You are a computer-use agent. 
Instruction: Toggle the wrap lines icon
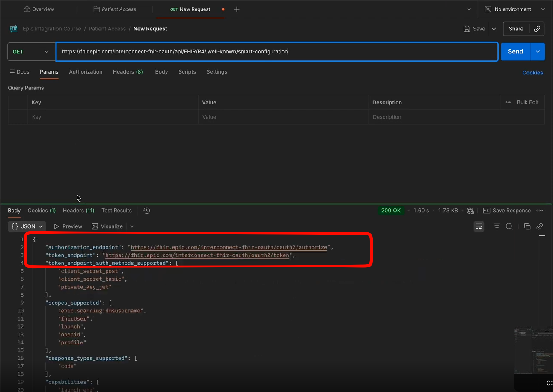pos(479,226)
